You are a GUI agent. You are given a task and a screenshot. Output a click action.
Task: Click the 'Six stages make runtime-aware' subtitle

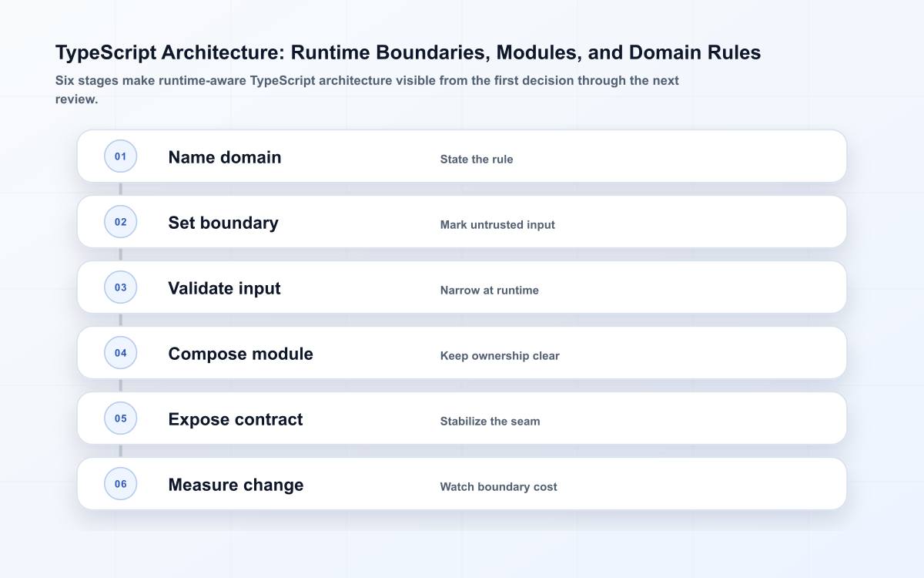(x=367, y=89)
